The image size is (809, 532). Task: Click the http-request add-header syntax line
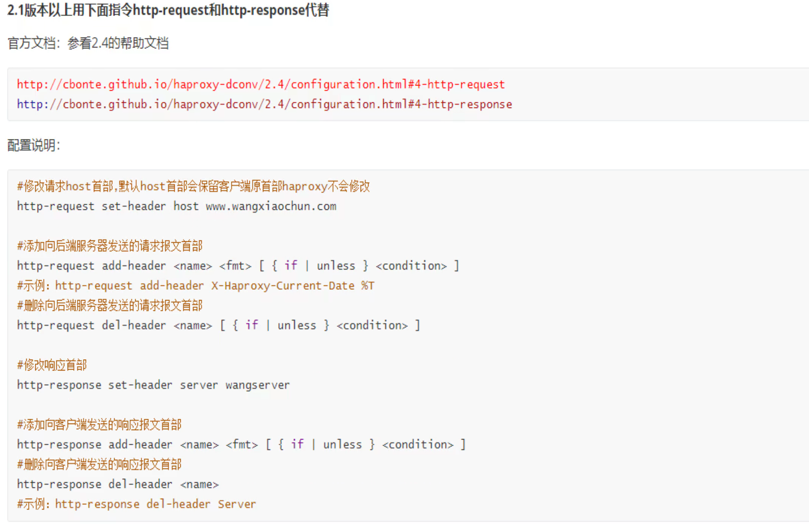(x=238, y=266)
